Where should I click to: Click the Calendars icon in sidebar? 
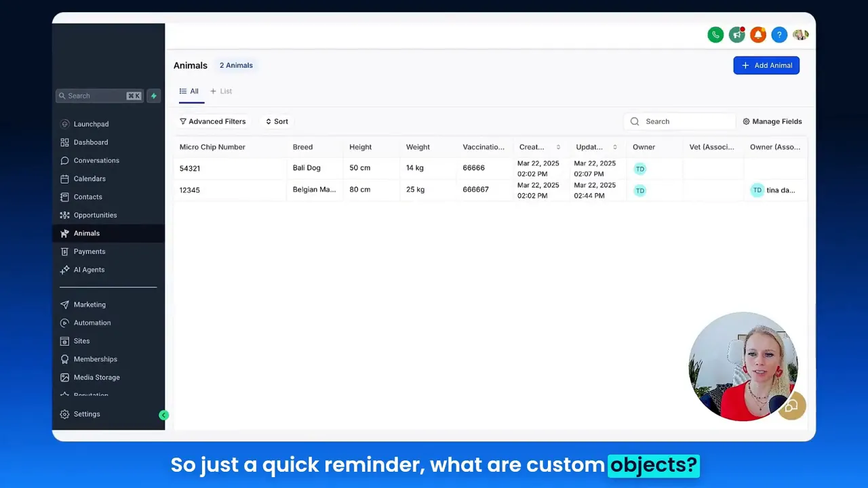coord(64,179)
